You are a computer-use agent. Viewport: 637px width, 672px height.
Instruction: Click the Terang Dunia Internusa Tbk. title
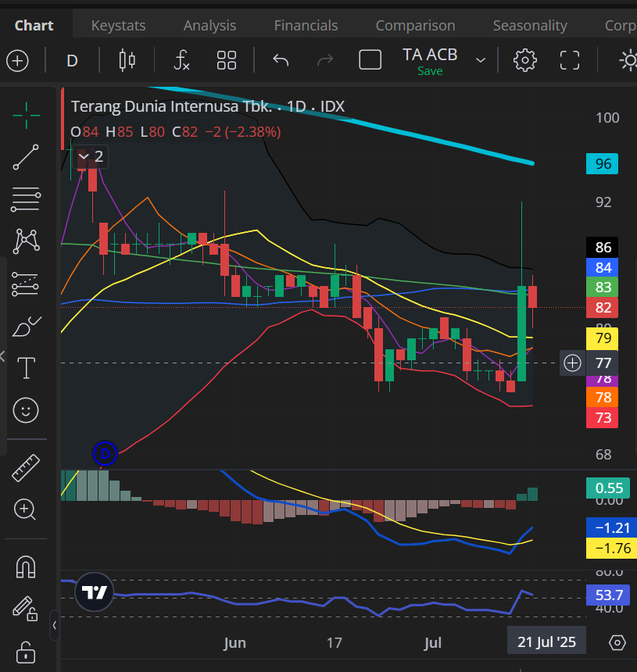point(171,105)
